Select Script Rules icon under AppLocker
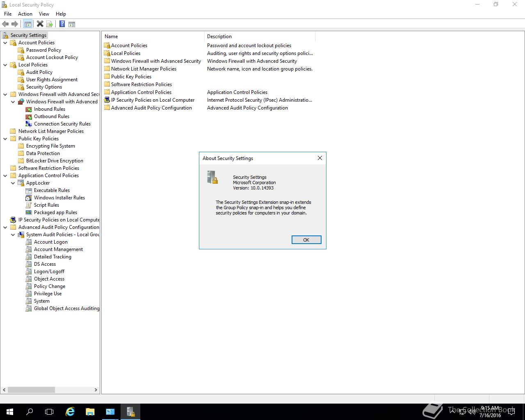 (x=29, y=205)
